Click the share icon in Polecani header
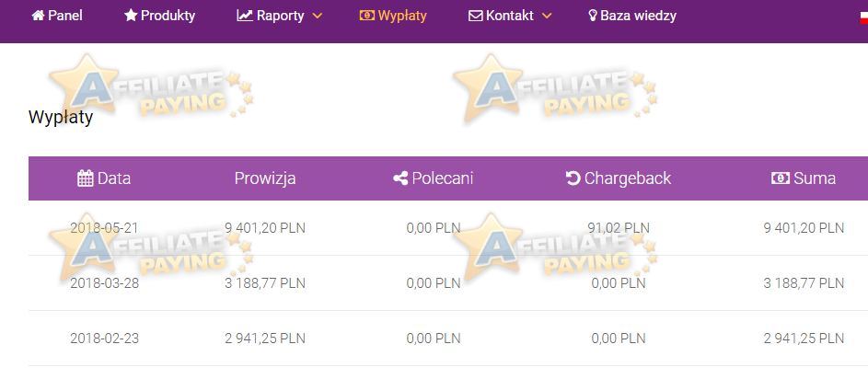868x379 pixels. 400,178
